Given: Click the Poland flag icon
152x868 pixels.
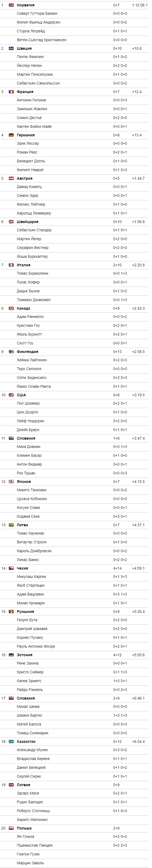Looking at the screenshot, I should click(11, 828).
